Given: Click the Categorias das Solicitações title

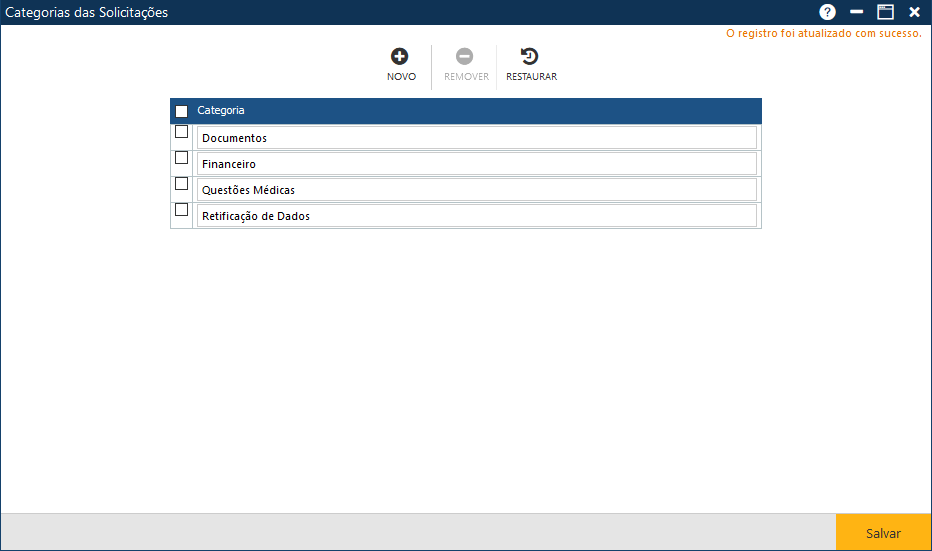Looking at the screenshot, I should pyautogui.click(x=87, y=12).
